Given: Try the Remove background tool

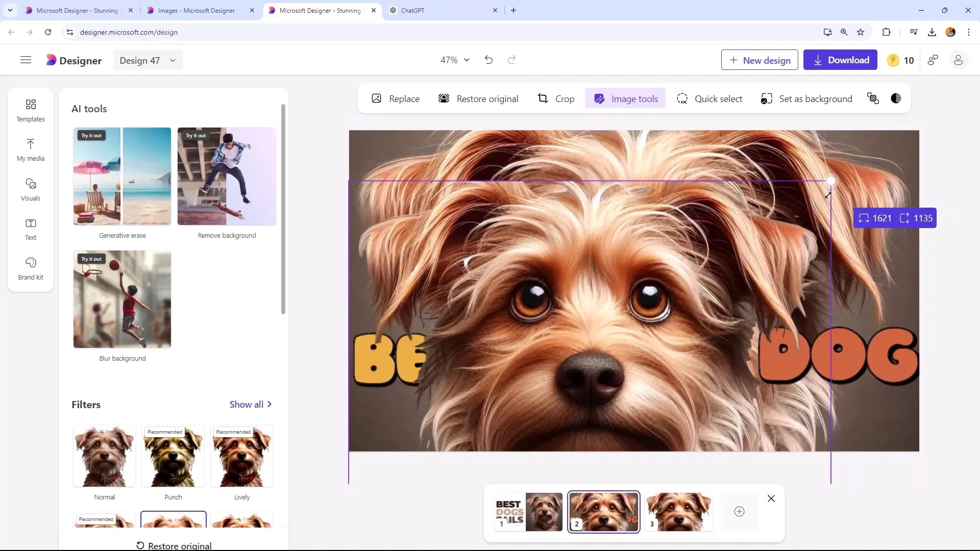Looking at the screenshot, I should coord(227,177).
